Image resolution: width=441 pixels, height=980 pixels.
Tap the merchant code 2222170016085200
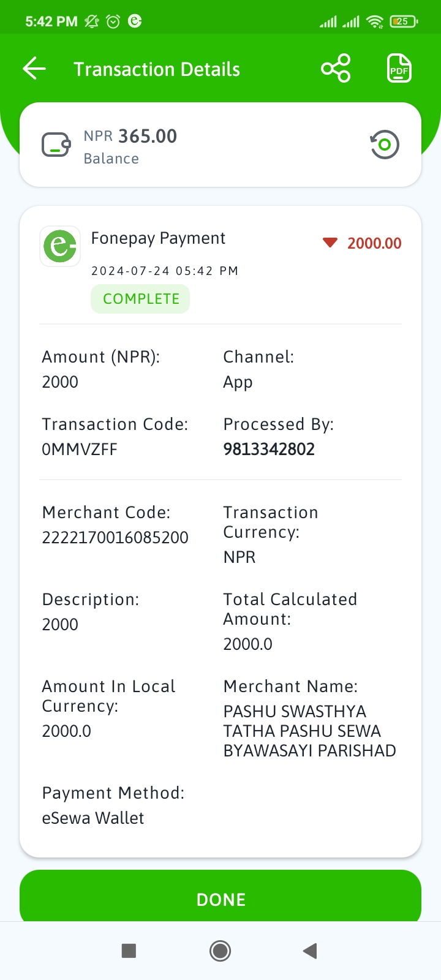[x=115, y=537]
